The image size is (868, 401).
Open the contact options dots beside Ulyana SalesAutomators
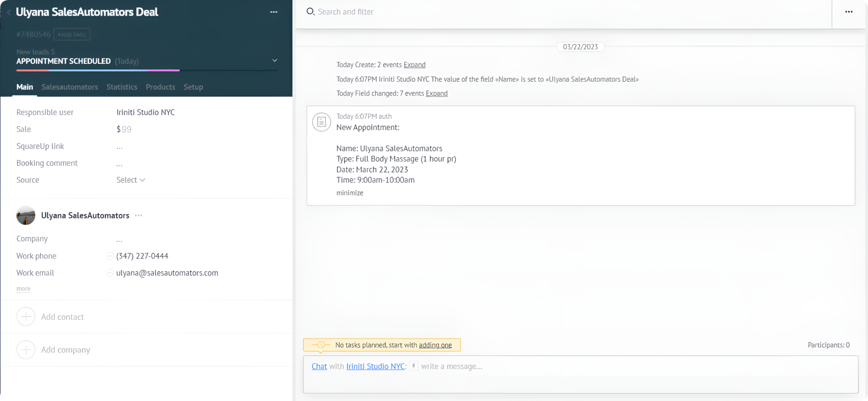138,216
